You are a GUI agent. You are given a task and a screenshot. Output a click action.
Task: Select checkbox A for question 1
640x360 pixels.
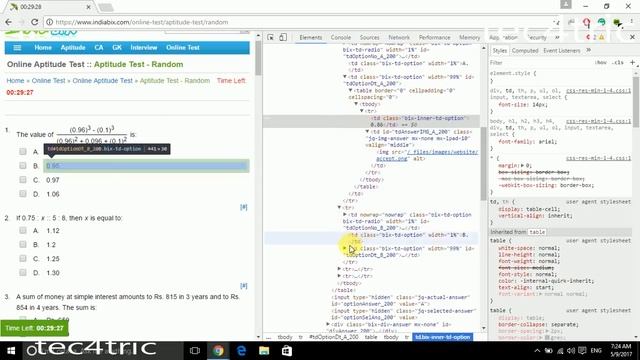point(23,151)
